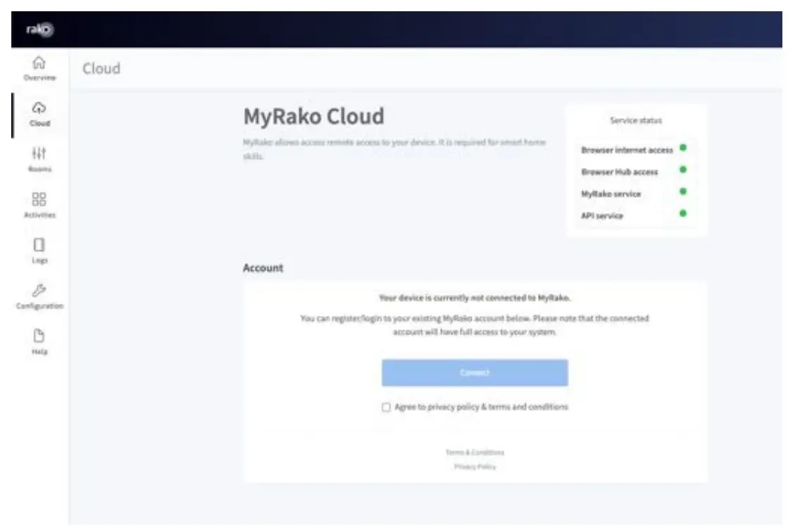
Task: Click the register/login explanatory paragraph
Action: tap(475, 325)
